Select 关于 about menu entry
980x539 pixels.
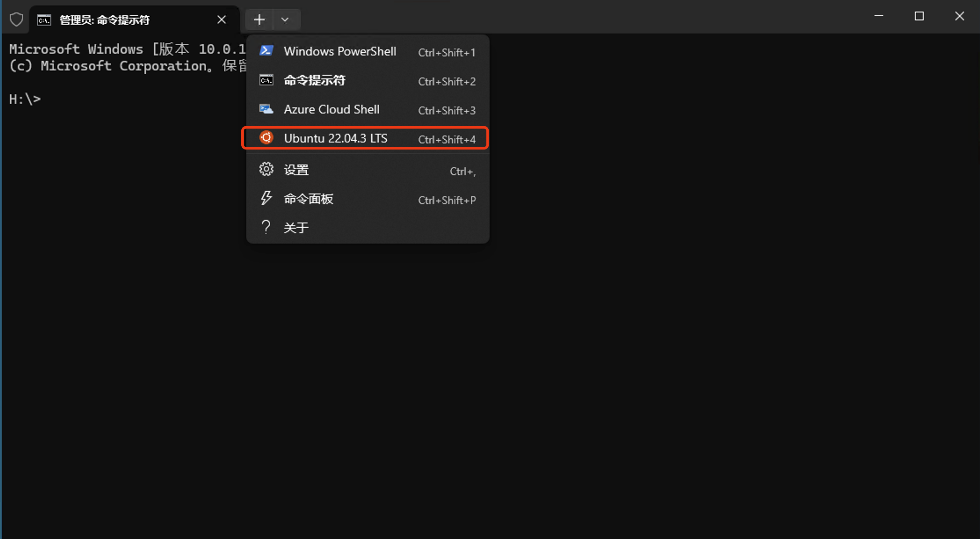[x=296, y=228]
